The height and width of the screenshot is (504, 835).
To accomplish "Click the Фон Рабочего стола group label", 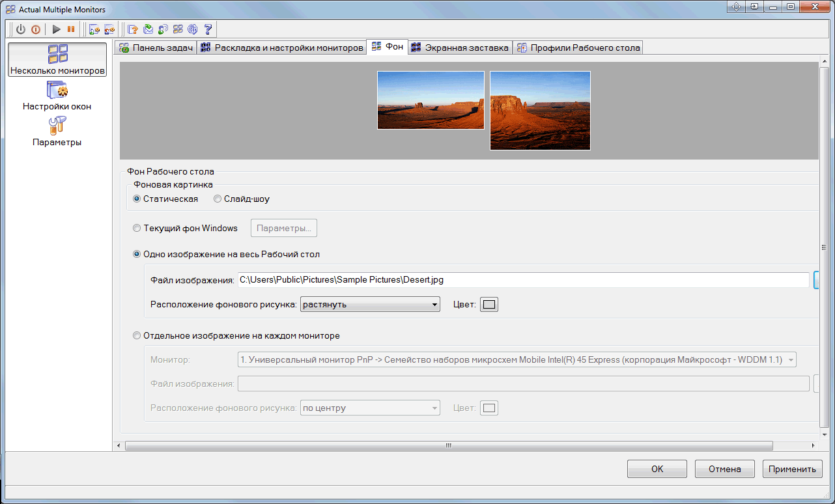I will pyautogui.click(x=171, y=172).
